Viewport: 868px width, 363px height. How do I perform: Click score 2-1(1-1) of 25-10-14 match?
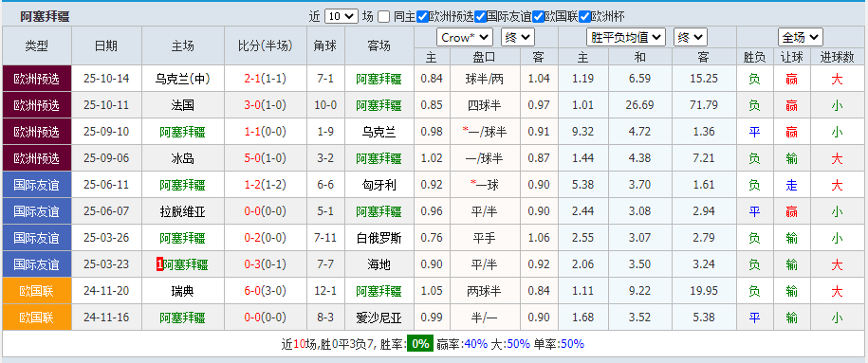[266, 79]
